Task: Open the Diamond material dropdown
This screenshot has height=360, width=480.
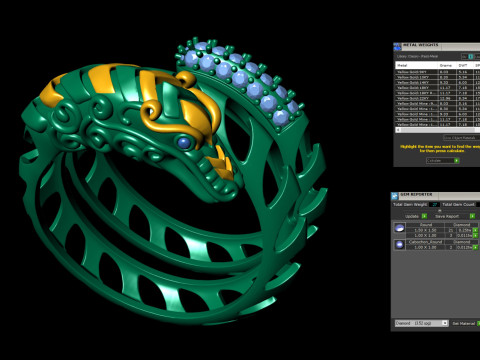Action: [x=422, y=323]
